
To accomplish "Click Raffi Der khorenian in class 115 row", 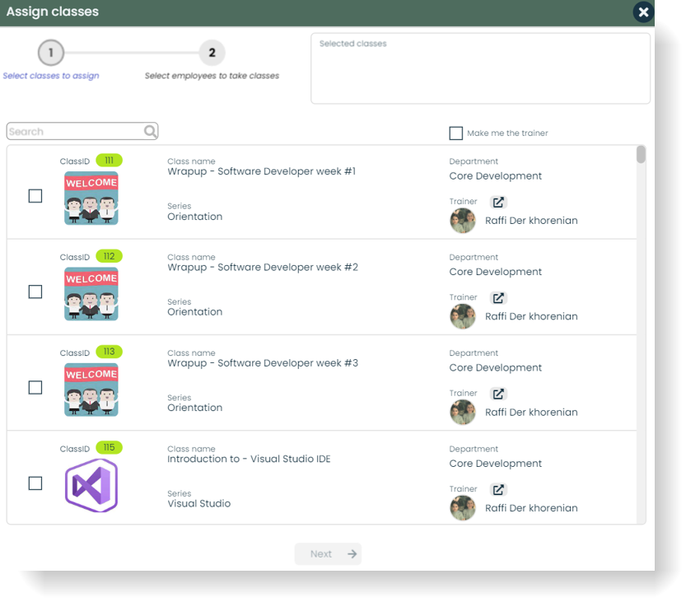I will pyautogui.click(x=531, y=508).
